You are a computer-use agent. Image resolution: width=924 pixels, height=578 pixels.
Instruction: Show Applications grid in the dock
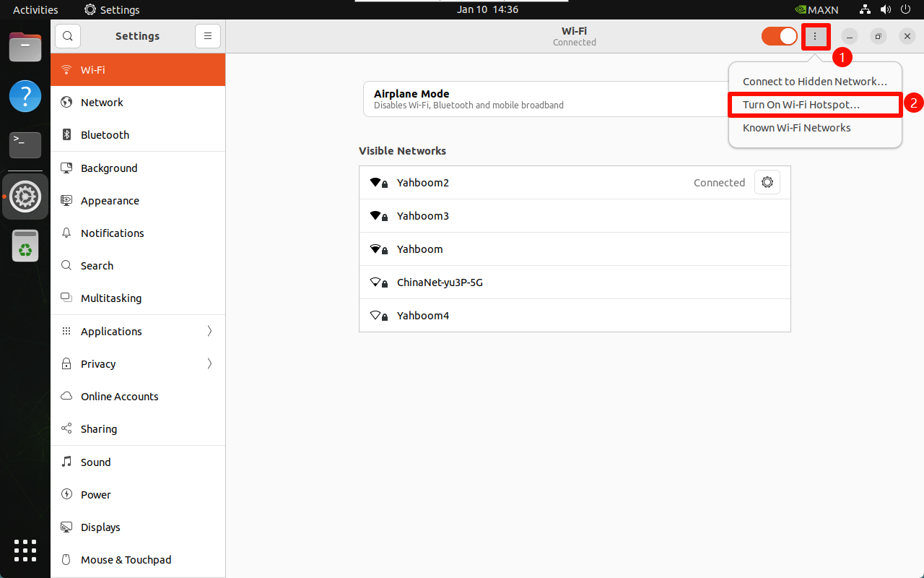pos(25,551)
